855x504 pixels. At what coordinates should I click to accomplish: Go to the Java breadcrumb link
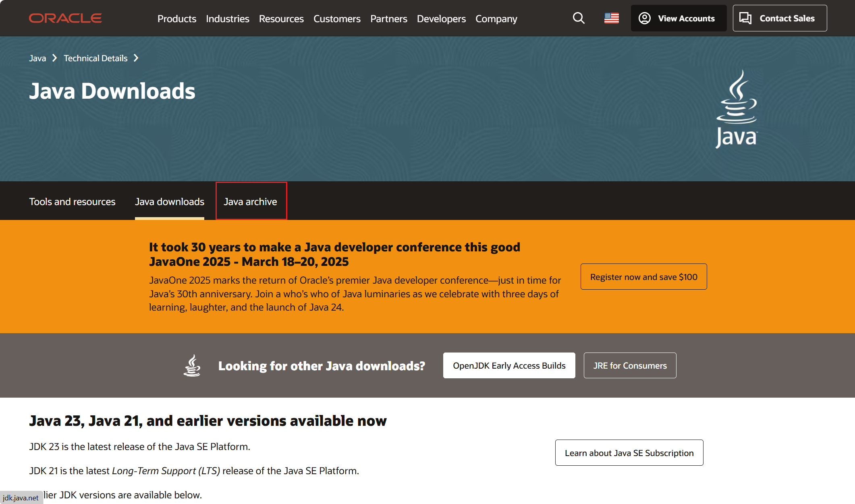(x=37, y=58)
